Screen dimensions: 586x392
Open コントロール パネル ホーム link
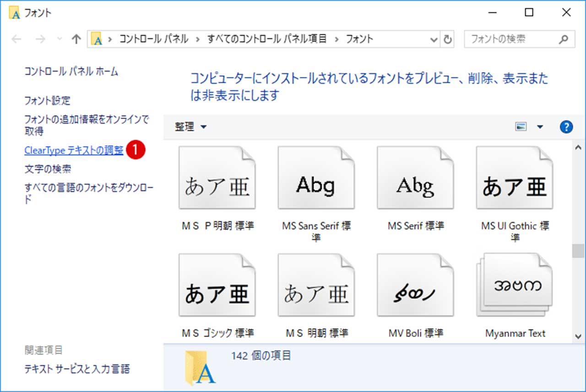point(71,71)
